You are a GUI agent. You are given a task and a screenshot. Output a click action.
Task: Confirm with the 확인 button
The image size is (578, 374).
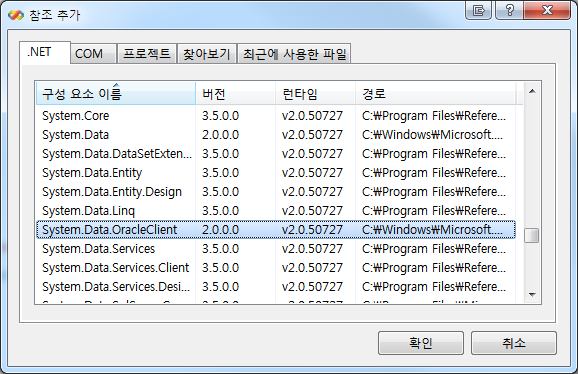421,343
